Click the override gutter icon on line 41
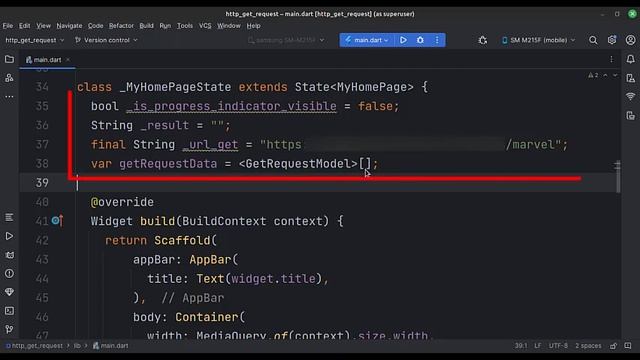 click(58, 221)
